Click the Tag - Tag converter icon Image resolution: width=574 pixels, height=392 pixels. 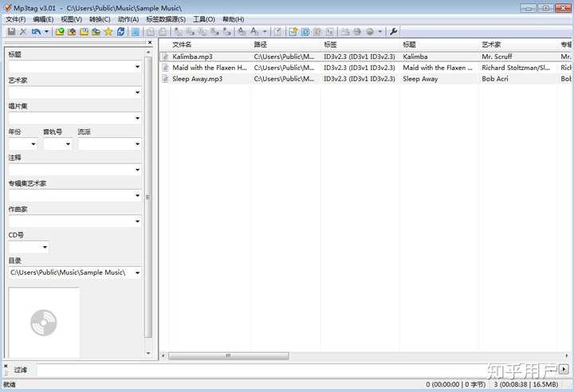pos(226,32)
